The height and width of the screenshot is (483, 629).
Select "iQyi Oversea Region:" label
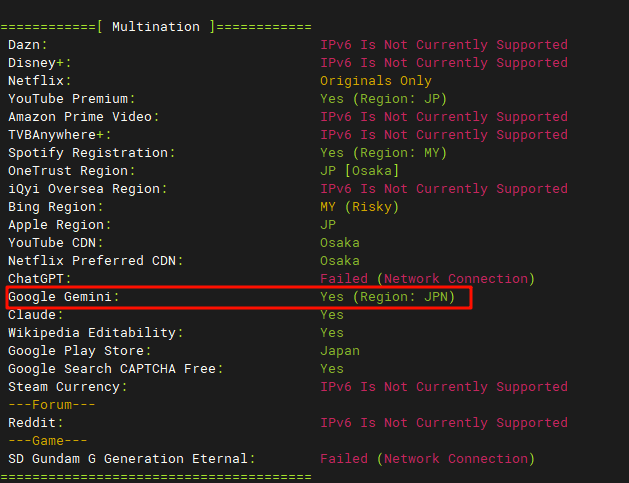point(87,189)
